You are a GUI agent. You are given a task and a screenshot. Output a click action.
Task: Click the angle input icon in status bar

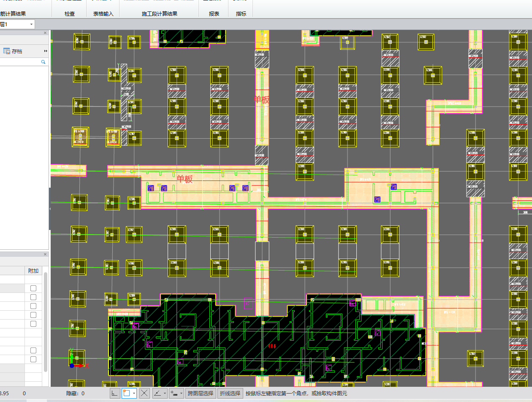[x=157, y=393]
